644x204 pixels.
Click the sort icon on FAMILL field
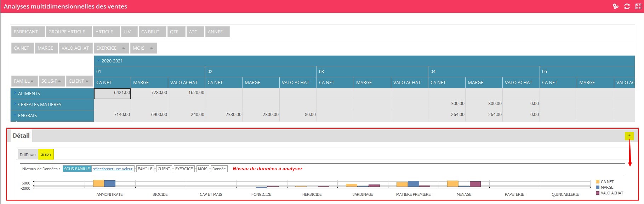pos(33,81)
